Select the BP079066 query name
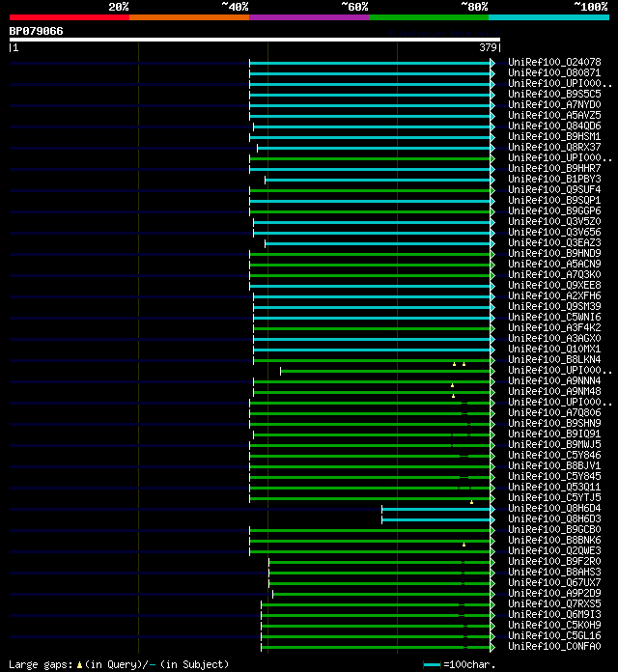The width and height of the screenshot is (618, 672). tap(36, 31)
